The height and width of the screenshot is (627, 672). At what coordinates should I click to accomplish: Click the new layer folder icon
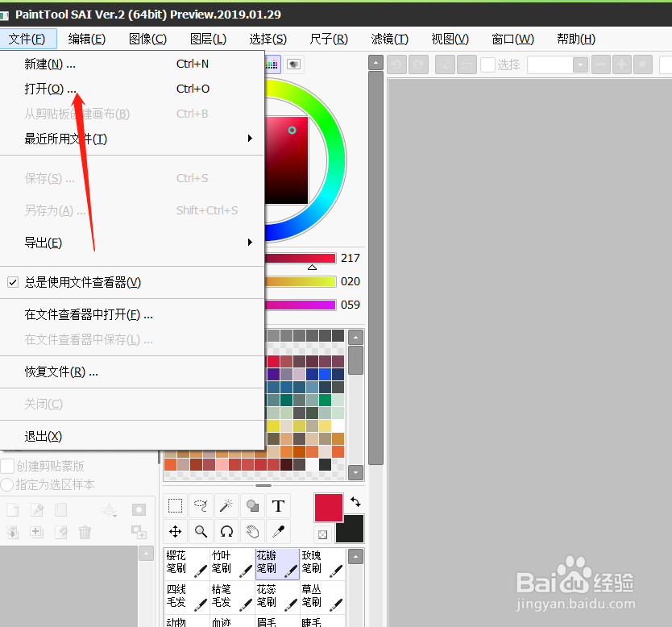(x=61, y=509)
